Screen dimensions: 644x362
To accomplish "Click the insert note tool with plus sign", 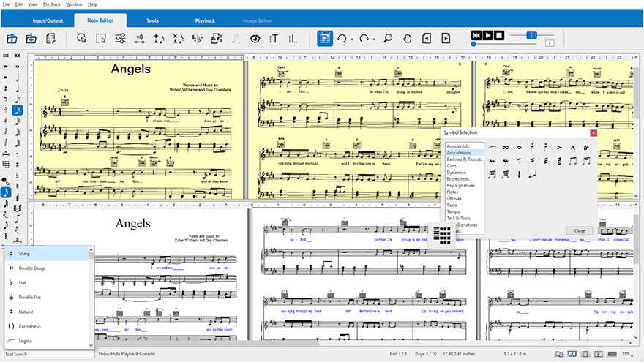I will [x=159, y=39].
